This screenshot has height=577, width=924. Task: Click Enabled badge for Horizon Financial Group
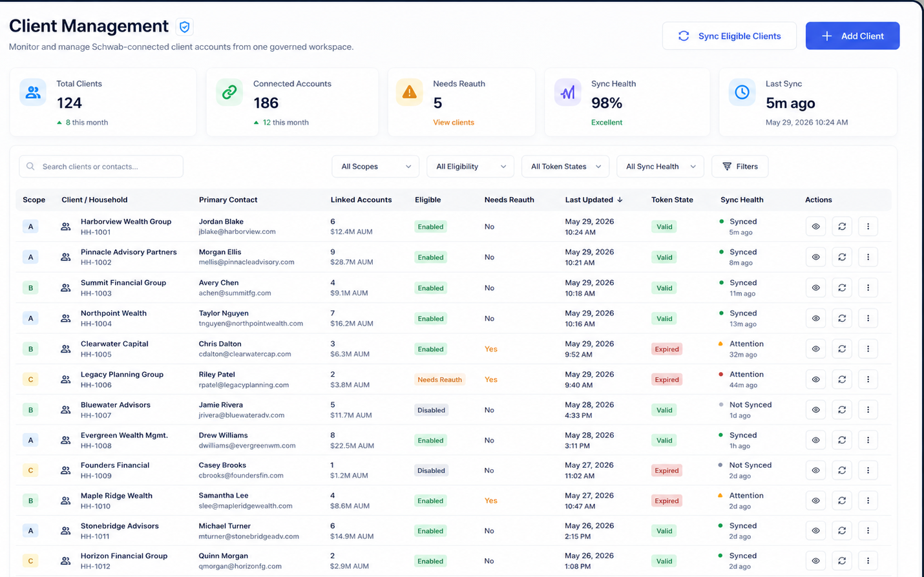[430, 561]
